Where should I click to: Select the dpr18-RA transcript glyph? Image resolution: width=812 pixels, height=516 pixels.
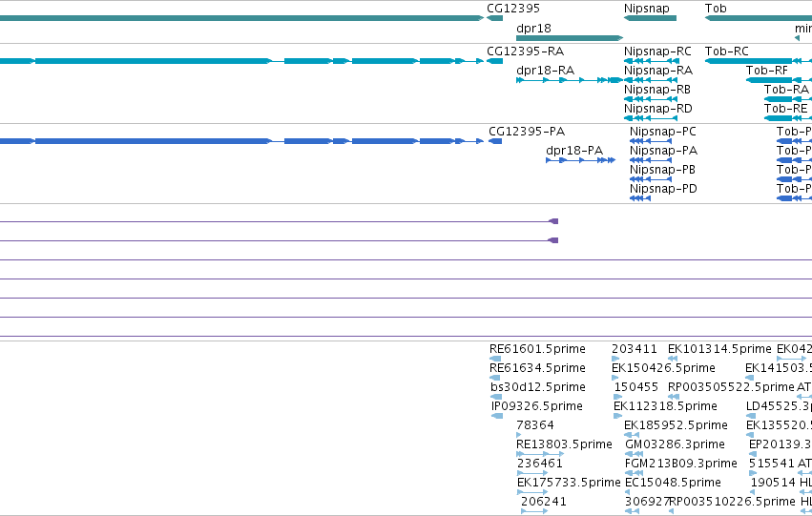click(569, 80)
